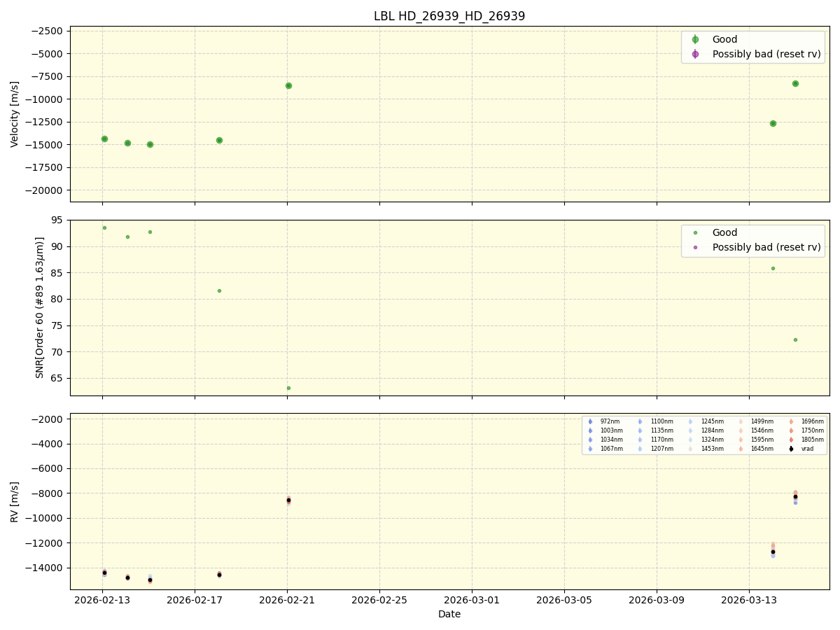
Task: Click the 1284nm legend marker
Action: coord(691,430)
